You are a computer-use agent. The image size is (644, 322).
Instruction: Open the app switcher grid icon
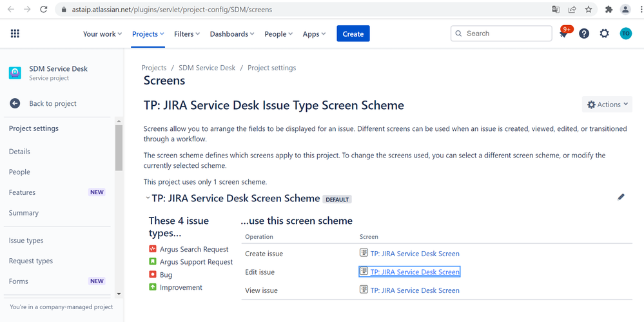click(15, 34)
